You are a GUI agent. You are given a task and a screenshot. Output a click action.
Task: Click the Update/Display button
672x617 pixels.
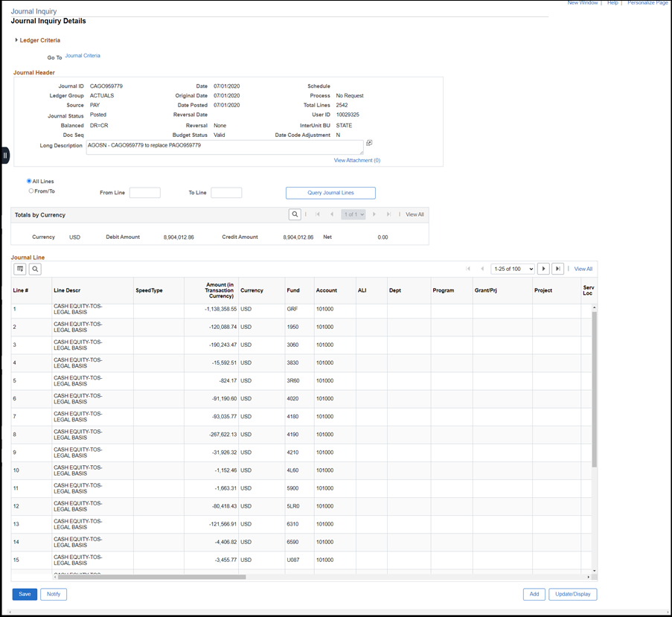[x=573, y=594]
